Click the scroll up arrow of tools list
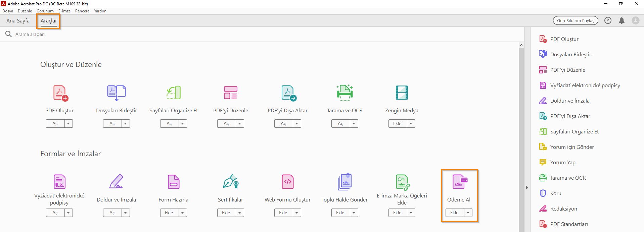Image resolution: width=644 pixels, height=232 pixels. point(521,45)
